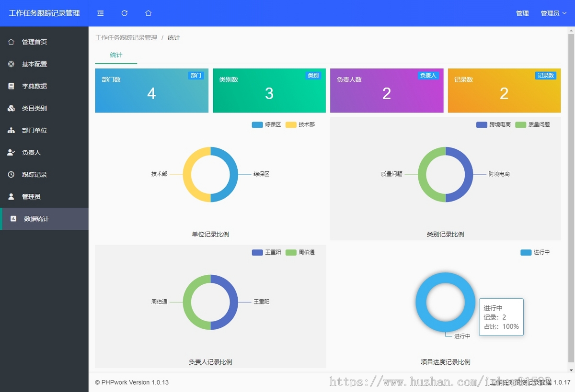This screenshot has width=575, height=392.
Task: Go to 管理首页 in sidebar
Action: (34, 42)
